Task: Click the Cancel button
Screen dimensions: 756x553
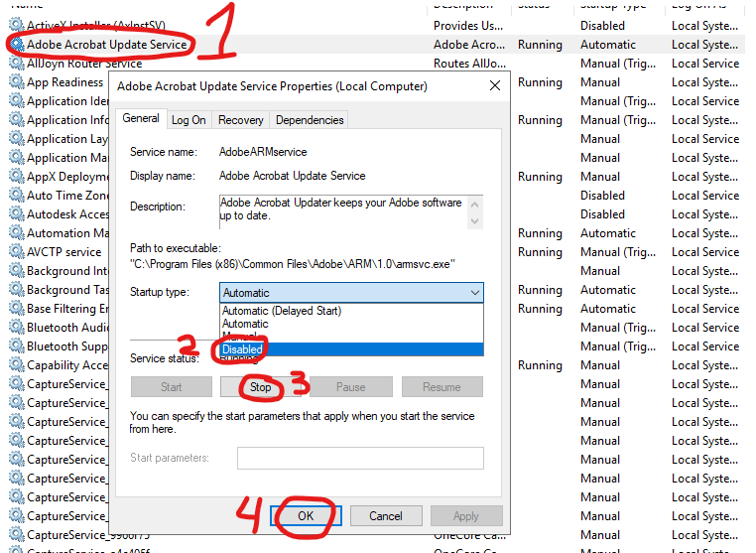Action: 386,516
